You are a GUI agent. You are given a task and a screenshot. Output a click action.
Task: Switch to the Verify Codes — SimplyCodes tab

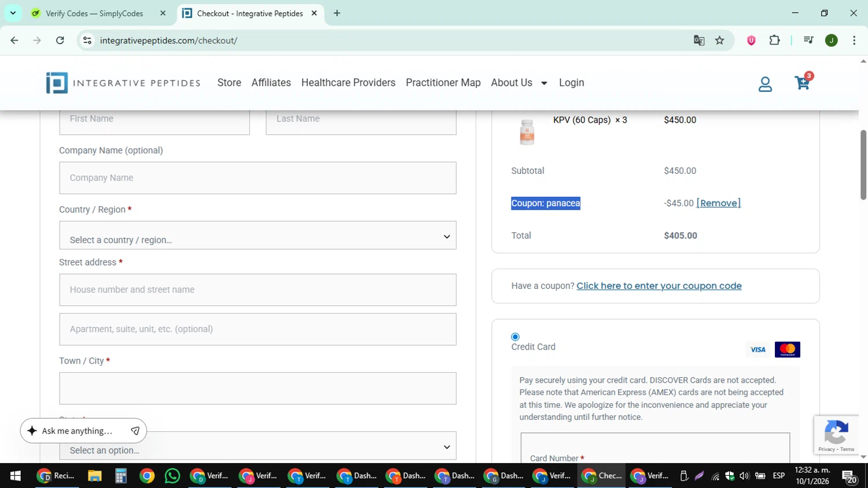[x=98, y=13]
